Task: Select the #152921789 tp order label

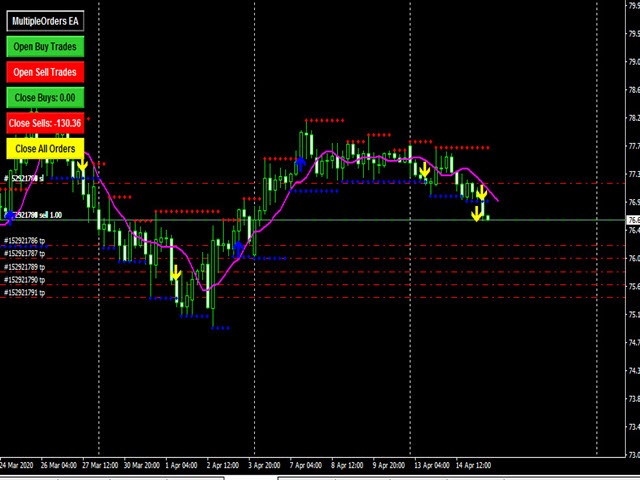Action: (x=24, y=267)
